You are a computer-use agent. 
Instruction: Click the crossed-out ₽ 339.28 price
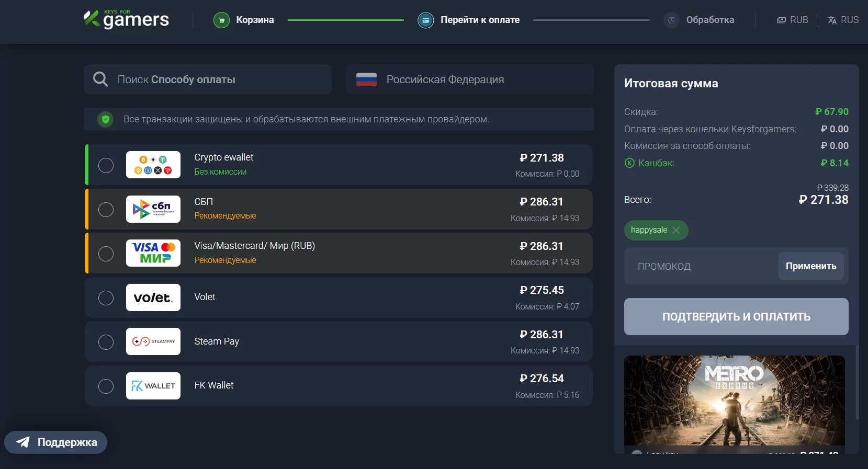[x=833, y=188]
